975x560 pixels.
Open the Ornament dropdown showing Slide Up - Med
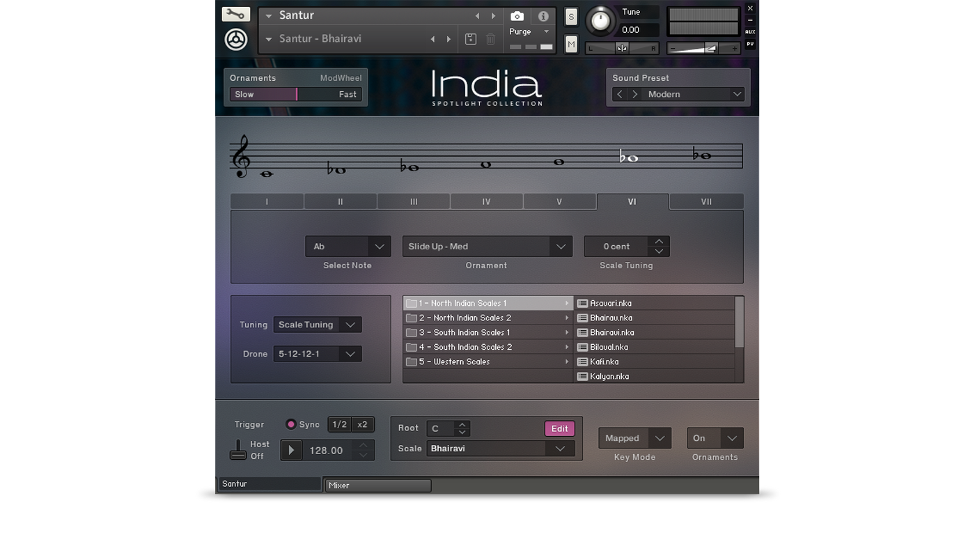click(x=487, y=247)
